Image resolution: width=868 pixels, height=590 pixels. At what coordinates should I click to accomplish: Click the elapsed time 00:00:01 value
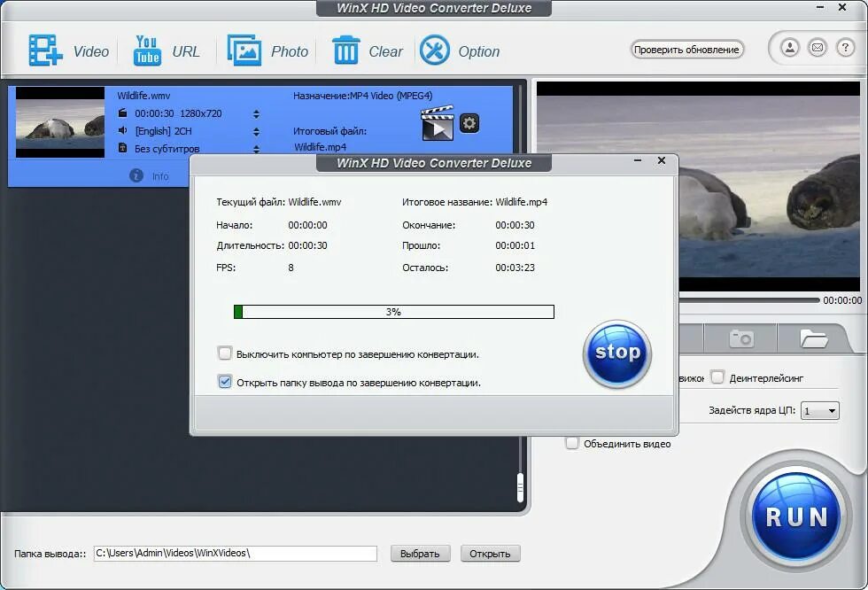(515, 245)
